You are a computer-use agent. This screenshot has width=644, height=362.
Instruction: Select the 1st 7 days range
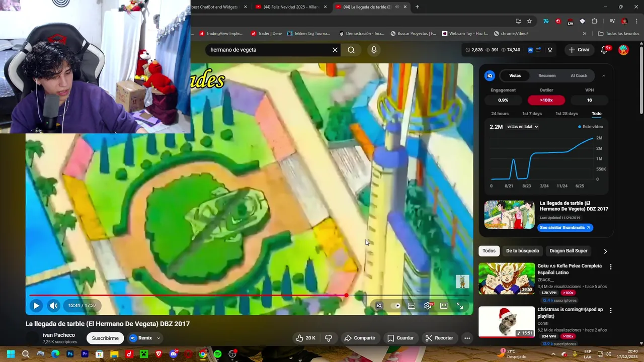pos(532,114)
